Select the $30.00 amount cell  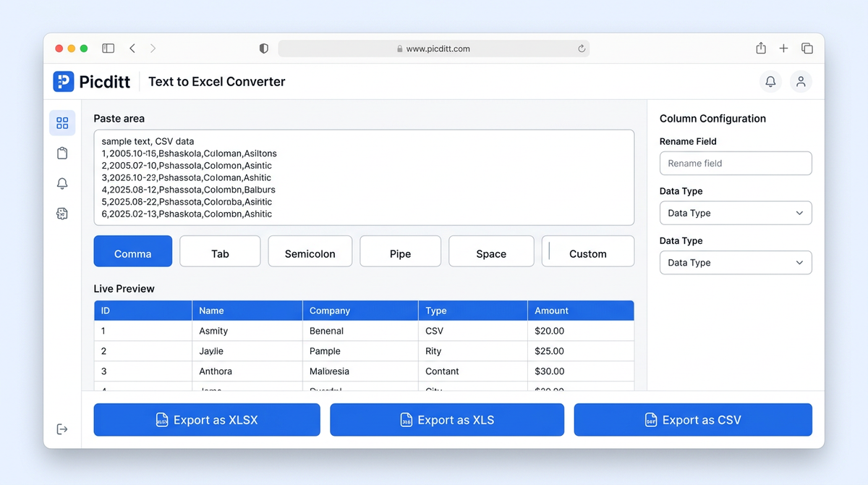581,371
